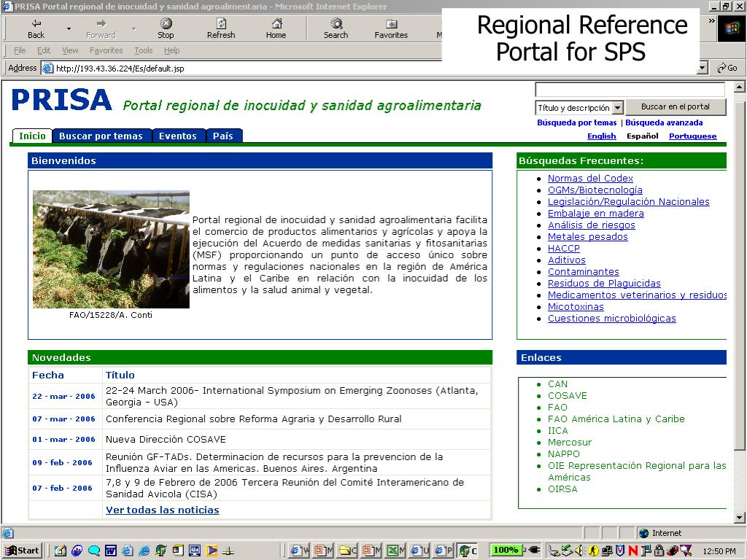Click the Nueva Dirección COSAVE news title
The width and height of the screenshot is (747, 560).
click(166, 439)
